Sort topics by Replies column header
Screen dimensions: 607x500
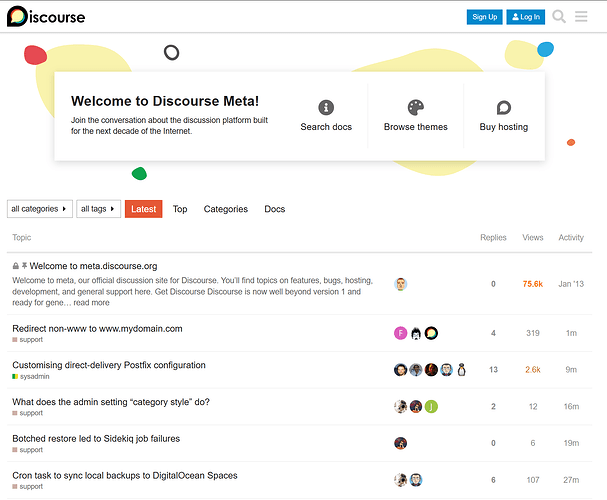click(x=493, y=238)
